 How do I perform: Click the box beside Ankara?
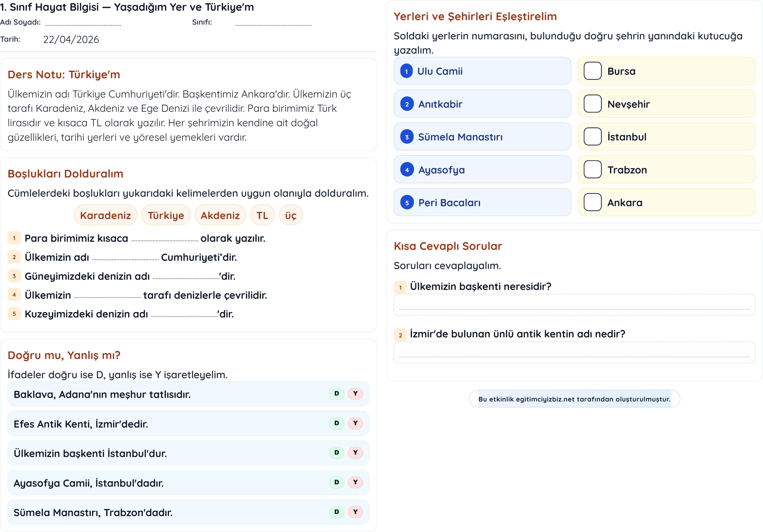coord(592,202)
